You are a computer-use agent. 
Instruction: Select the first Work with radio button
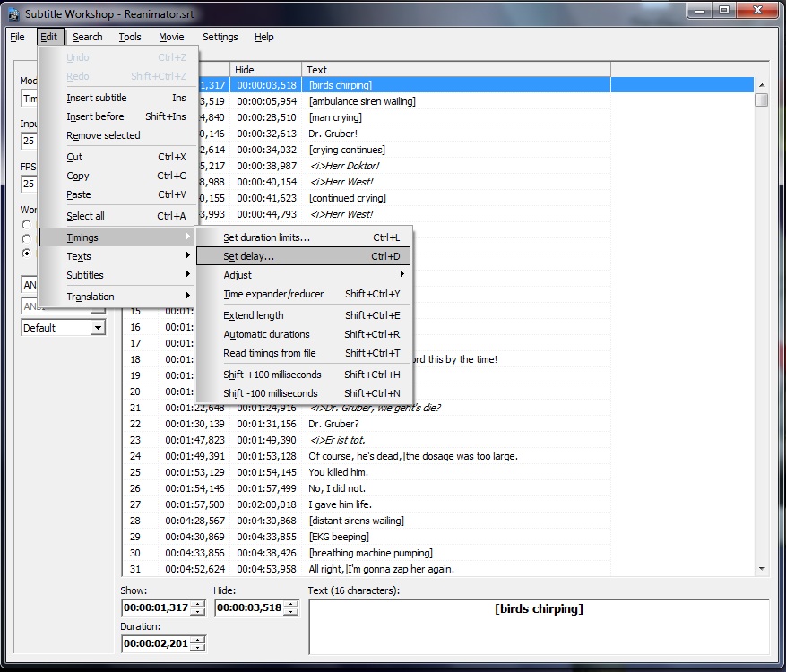[x=26, y=225]
